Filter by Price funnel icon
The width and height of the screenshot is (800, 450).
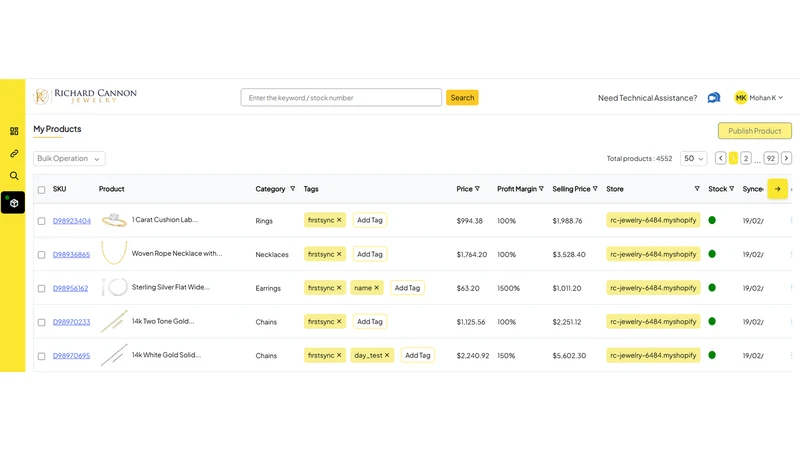click(478, 189)
